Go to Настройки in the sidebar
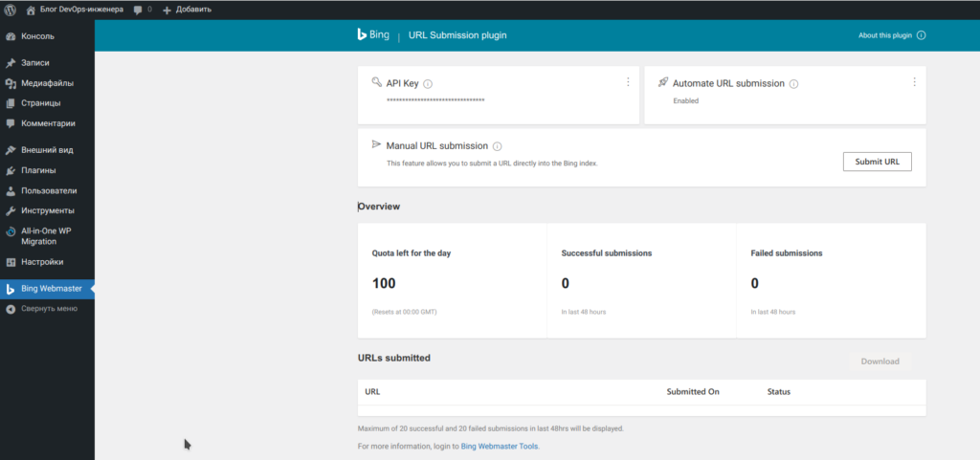 [x=42, y=262]
